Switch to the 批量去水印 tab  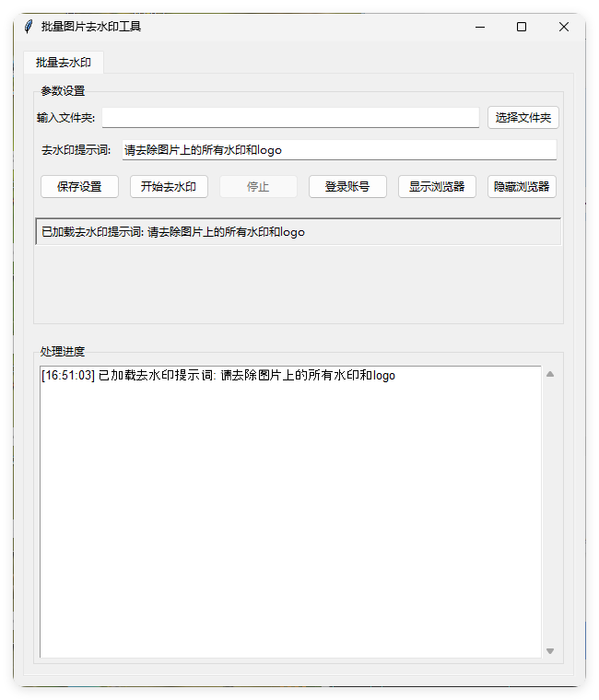[64, 63]
